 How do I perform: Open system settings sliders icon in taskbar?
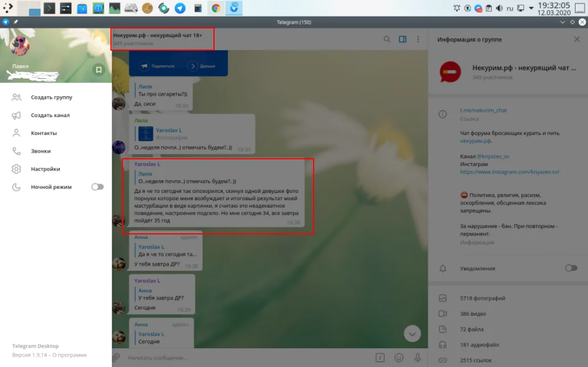pyautogui.click(x=65, y=8)
